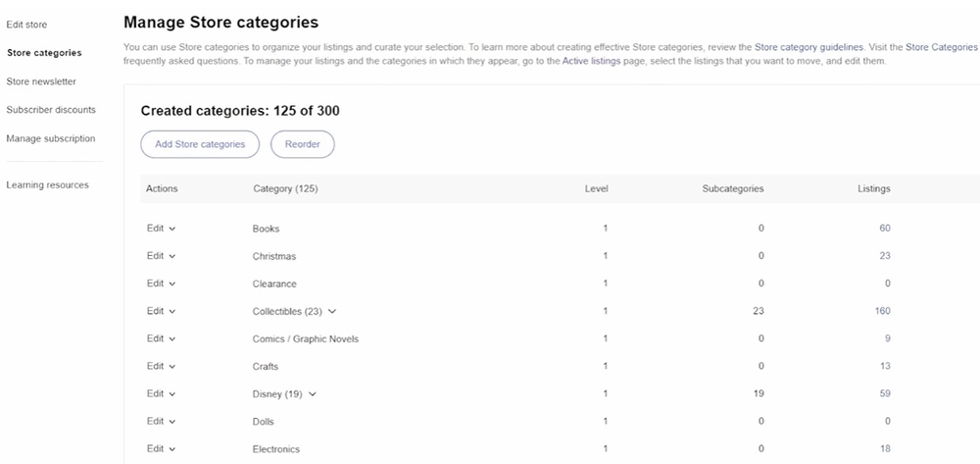Open the Edit dropdown for Books
980x464 pixels.
point(161,229)
